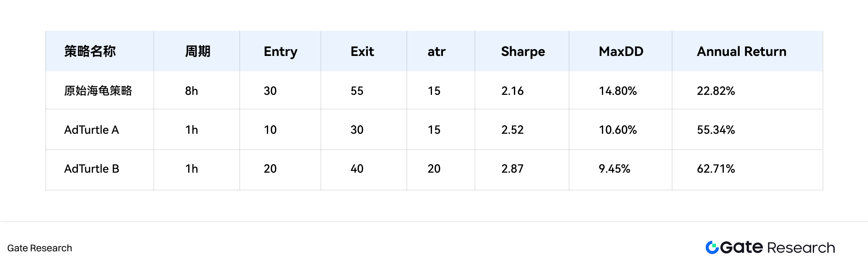Click the 62.71% annual return value
This screenshot has height=274, width=868.
coord(716,169)
